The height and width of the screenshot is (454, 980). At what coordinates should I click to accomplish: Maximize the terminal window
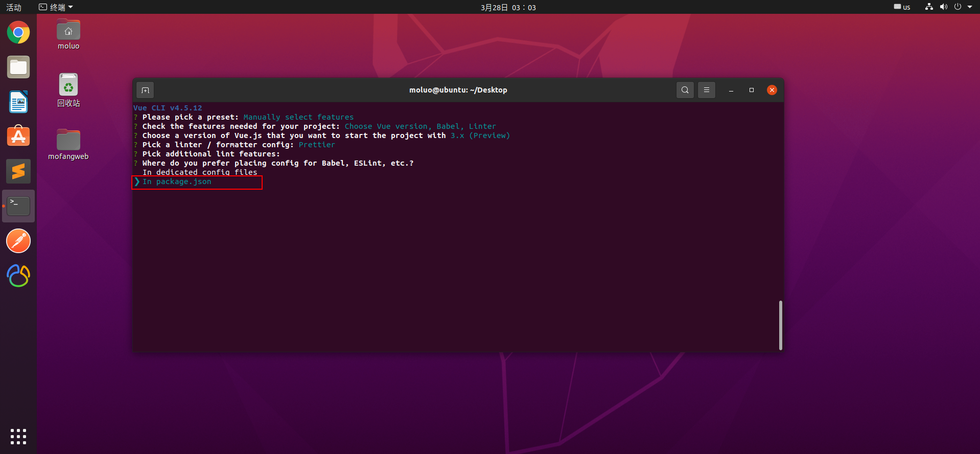752,90
